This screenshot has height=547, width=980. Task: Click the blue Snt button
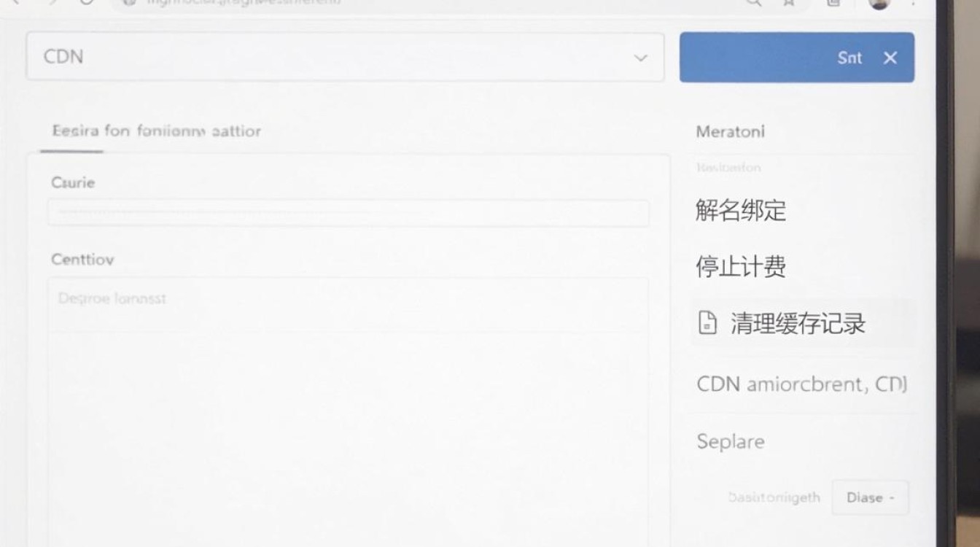(797, 57)
